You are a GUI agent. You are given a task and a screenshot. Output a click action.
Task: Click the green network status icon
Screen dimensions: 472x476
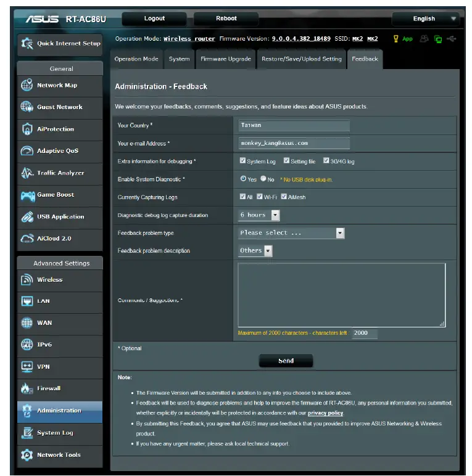437,39
